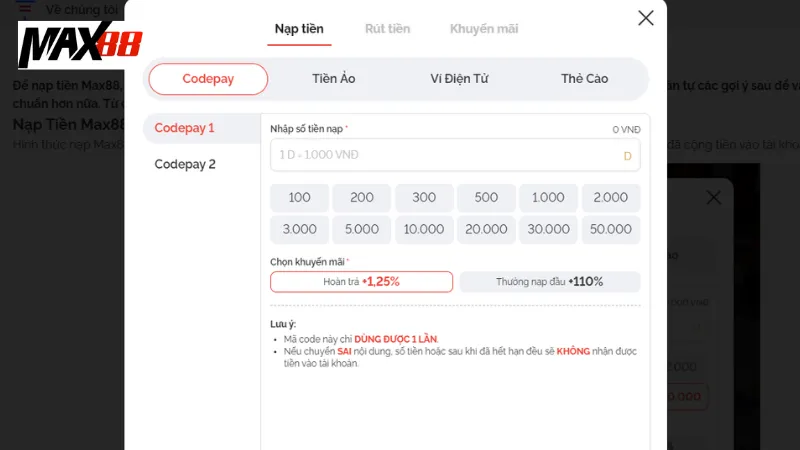Choose Codepay 1 in the sidebar
The image size is (800, 450).
coord(202,128)
